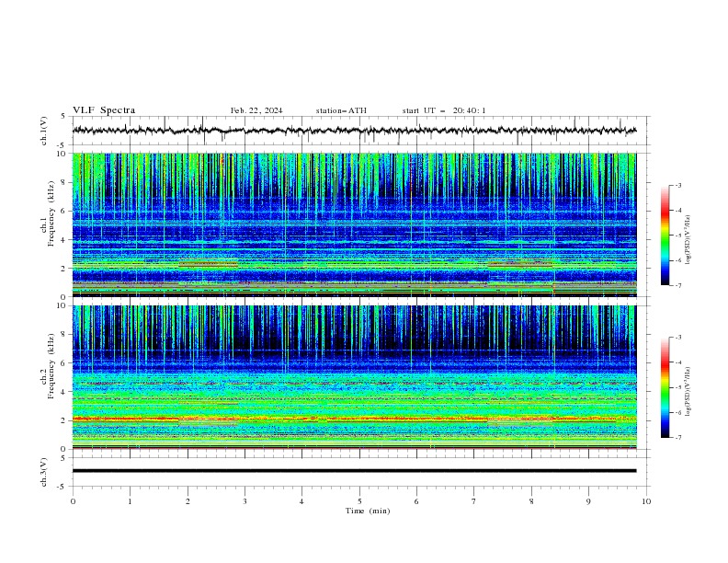Viewport: 728px width, 563px height.
Task: Click the "station=ATH" label
Action: (341, 110)
